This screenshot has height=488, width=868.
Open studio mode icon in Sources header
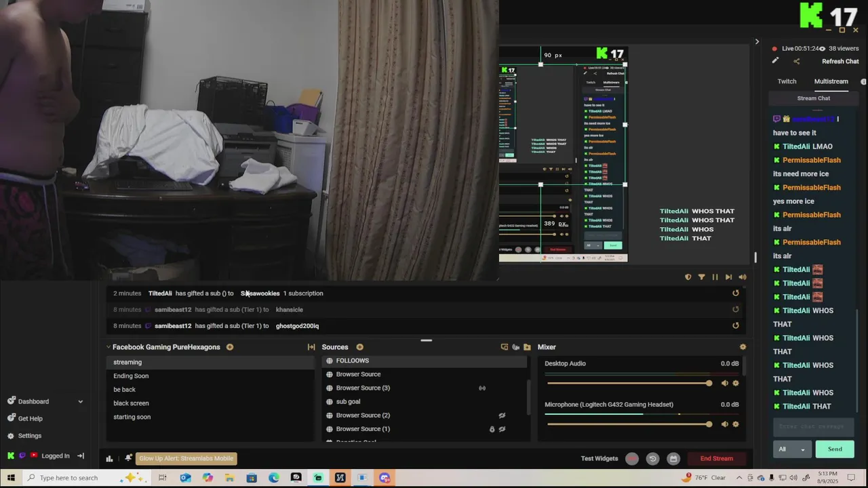tap(504, 347)
